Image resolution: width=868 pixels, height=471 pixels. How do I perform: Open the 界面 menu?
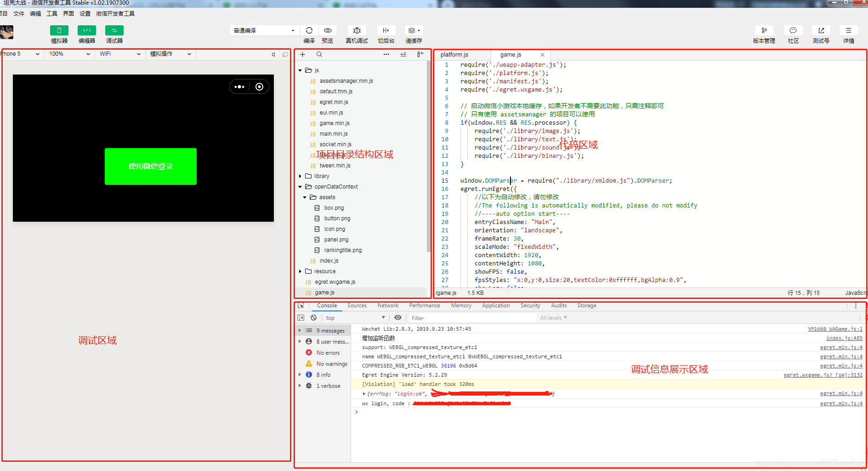coord(68,13)
